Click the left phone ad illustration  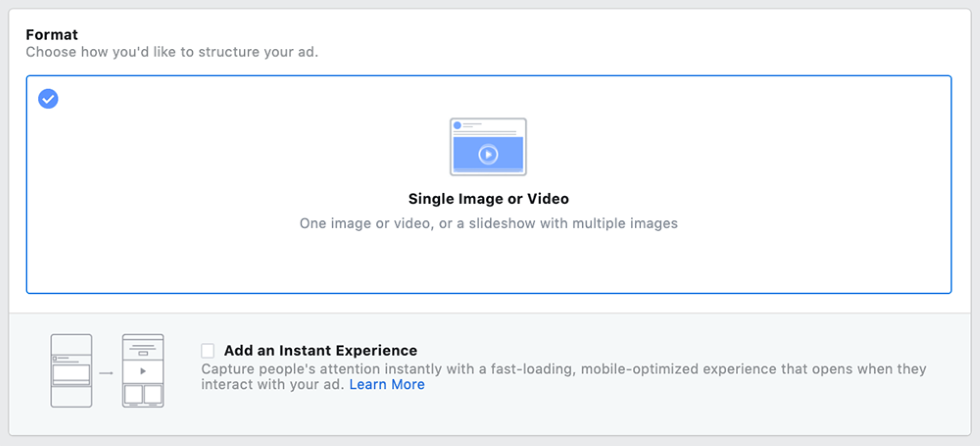click(x=71, y=371)
